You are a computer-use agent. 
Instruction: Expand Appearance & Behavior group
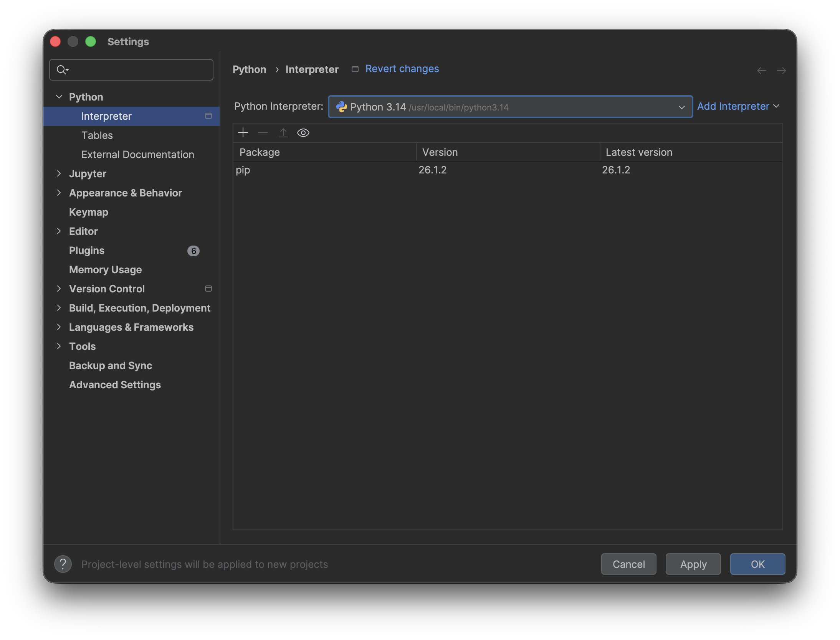(59, 193)
